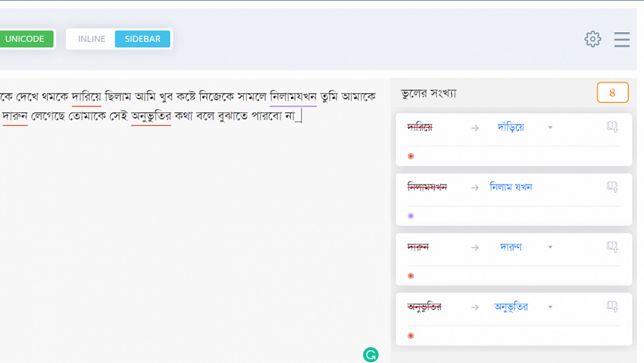
Task: Click the underlined word নিলামযখন in the text
Action: 293,97
